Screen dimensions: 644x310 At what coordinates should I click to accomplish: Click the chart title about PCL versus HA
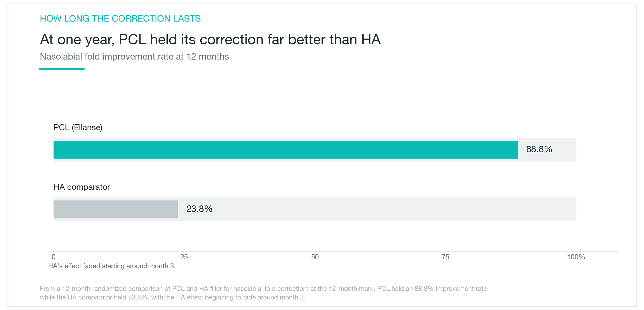210,39
